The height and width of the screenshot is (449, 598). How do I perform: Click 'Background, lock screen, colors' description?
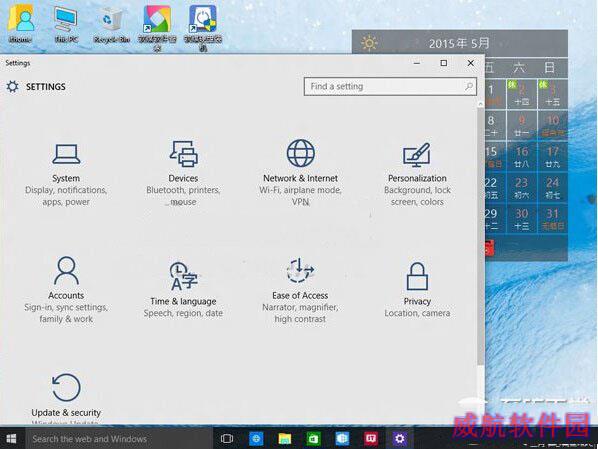(417, 196)
